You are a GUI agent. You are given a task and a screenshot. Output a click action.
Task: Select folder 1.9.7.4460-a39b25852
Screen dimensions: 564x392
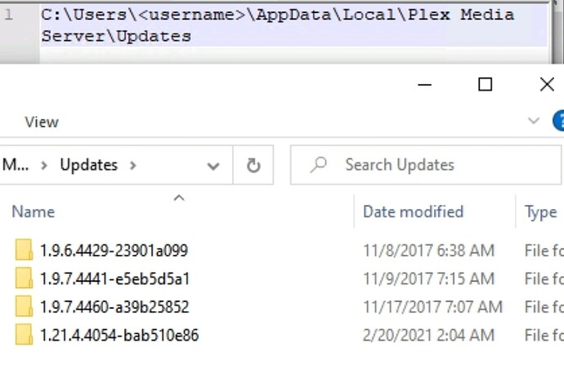pyautogui.click(x=114, y=307)
